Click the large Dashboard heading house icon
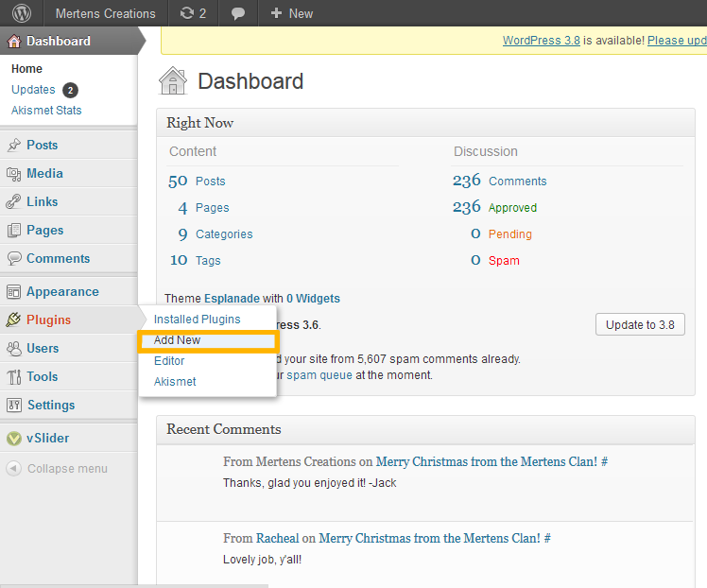707x588 pixels. [173, 80]
